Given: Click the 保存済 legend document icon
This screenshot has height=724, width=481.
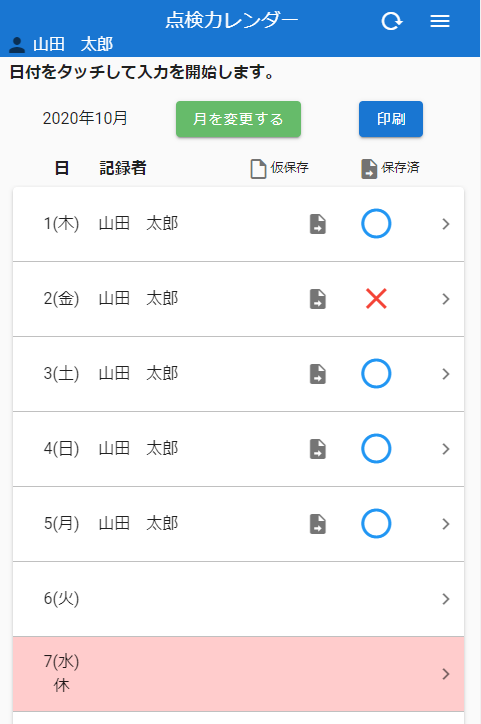Looking at the screenshot, I should point(369,169).
